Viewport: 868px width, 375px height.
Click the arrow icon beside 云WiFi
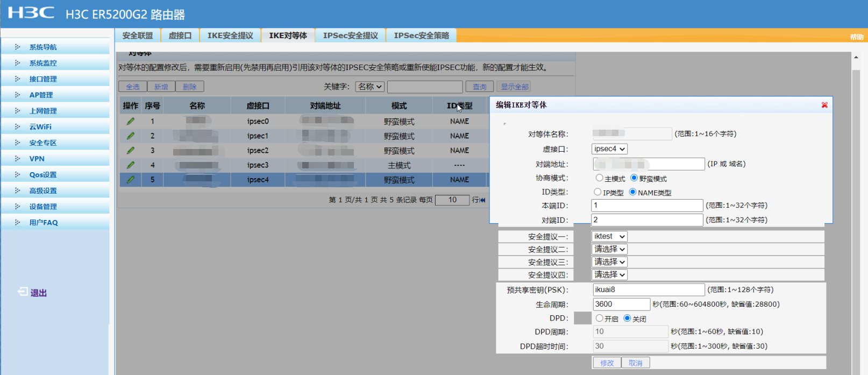[17, 127]
